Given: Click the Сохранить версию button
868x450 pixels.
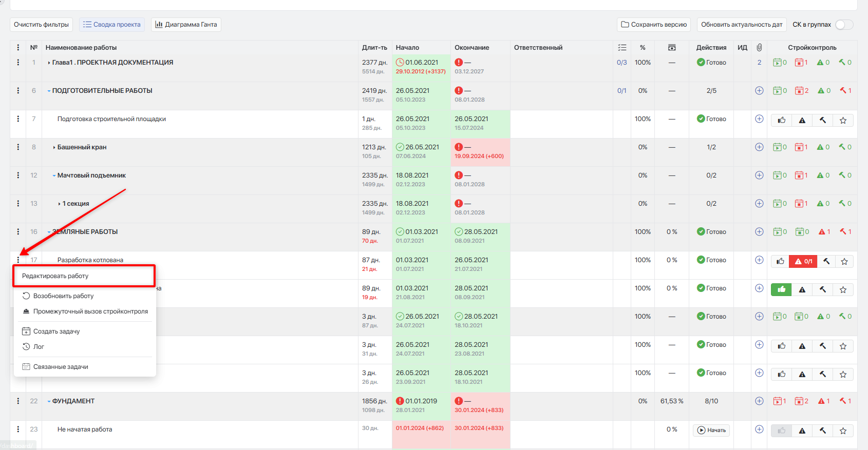Looking at the screenshot, I should click(654, 25).
